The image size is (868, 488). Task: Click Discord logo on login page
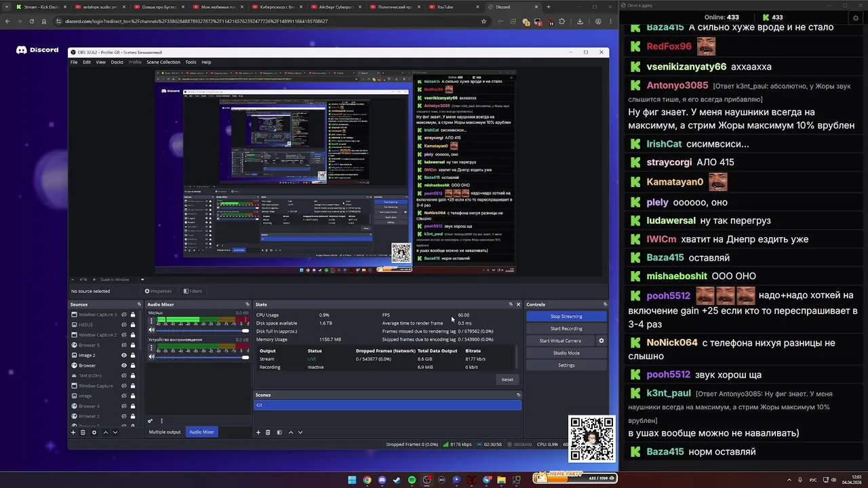click(x=37, y=49)
